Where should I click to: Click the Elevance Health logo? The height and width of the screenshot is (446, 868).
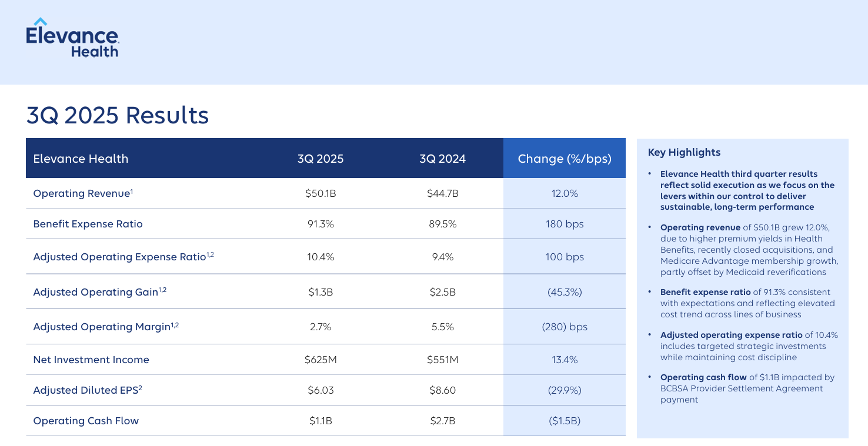[x=72, y=37]
